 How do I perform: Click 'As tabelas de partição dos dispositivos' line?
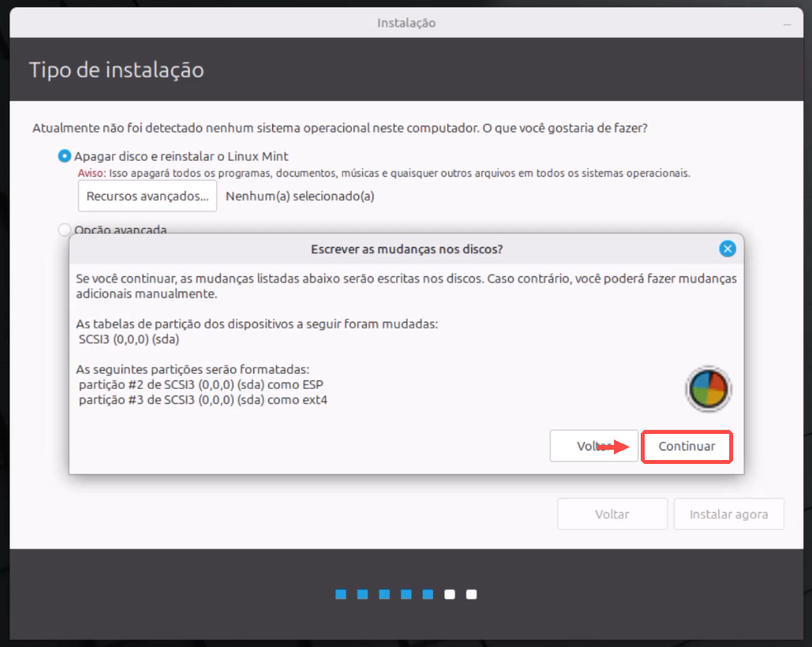click(257, 324)
